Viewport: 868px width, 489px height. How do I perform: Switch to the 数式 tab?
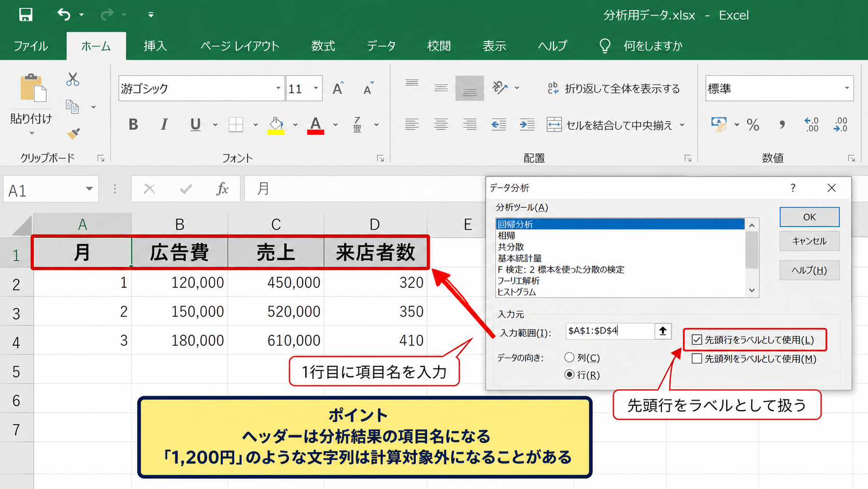pos(323,46)
